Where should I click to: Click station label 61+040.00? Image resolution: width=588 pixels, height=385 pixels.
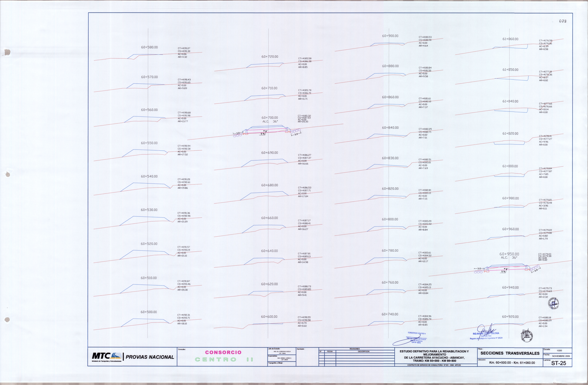pos(510,101)
